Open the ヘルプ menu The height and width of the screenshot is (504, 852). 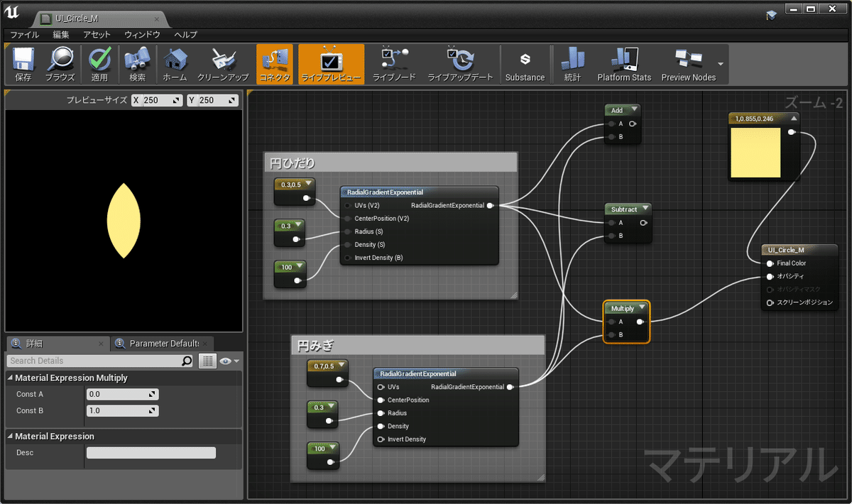pyautogui.click(x=185, y=34)
